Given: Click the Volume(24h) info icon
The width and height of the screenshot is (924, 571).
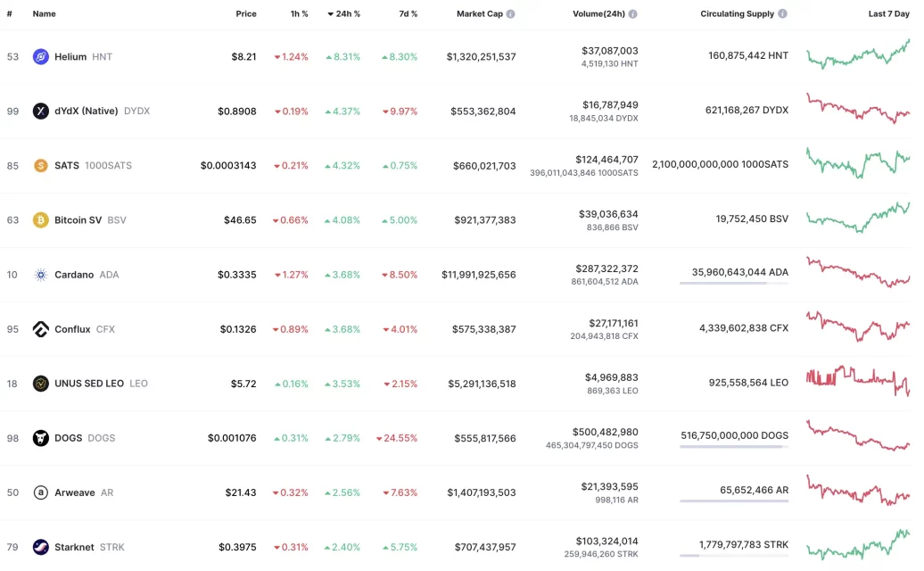Looking at the screenshot, I should pos(633,13).
